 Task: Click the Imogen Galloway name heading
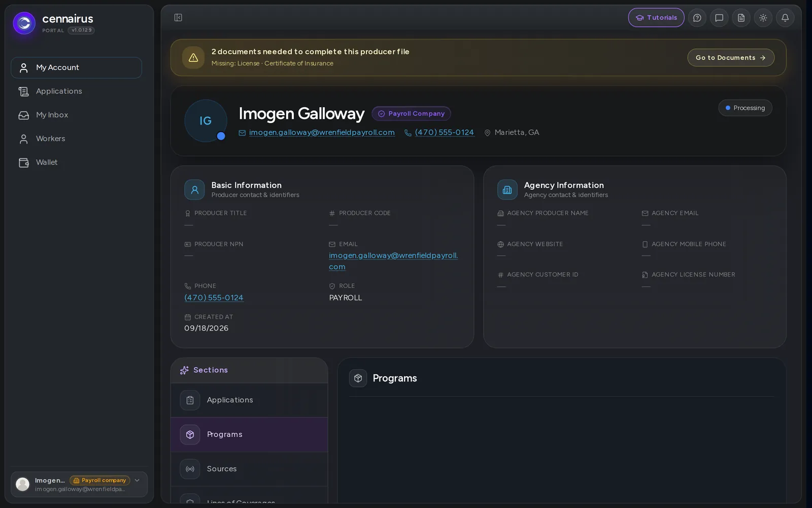coord(301,114)
